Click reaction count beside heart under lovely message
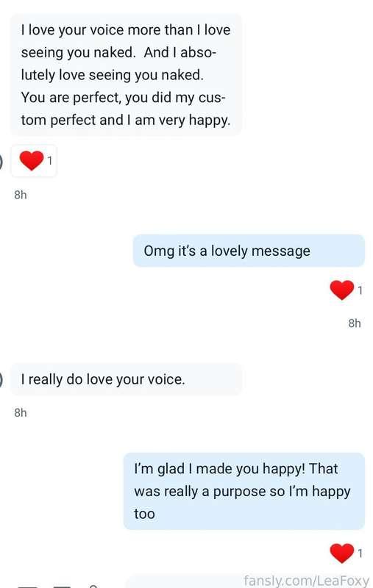The width and height of the screenshot is (373, 588). 360,290
